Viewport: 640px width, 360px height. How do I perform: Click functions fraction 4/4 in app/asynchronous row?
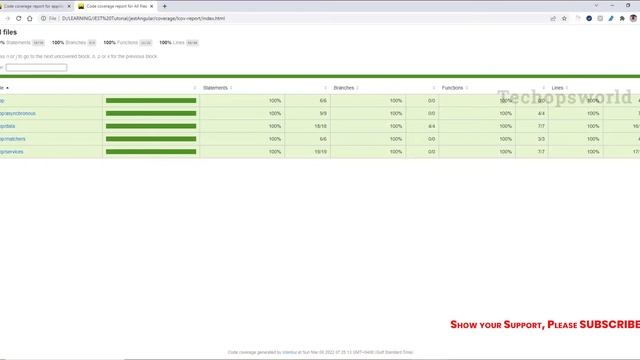click(541, 113)
